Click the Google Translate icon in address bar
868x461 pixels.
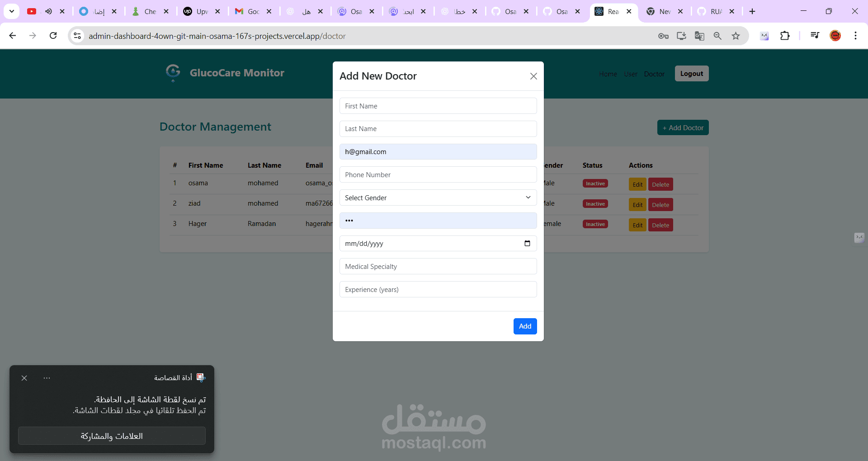pos(699,36)
